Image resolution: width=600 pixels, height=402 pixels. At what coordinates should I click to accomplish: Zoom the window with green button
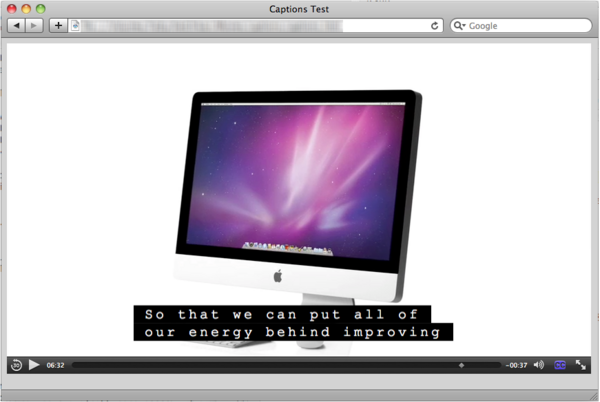tap(41, 8)
